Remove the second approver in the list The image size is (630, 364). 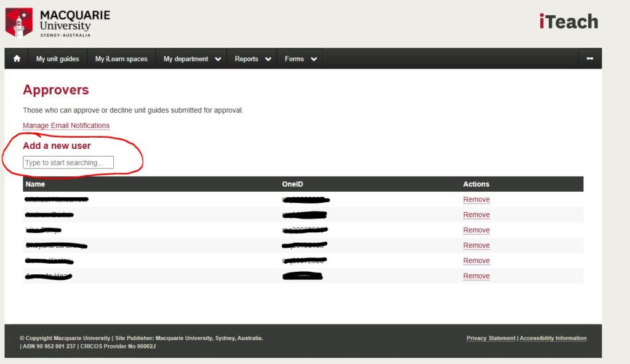click(x=477, y=215)
